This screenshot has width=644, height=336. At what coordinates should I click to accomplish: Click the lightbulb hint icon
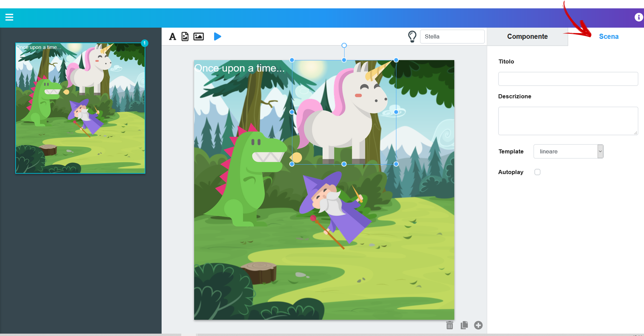(x=412, y=37)
